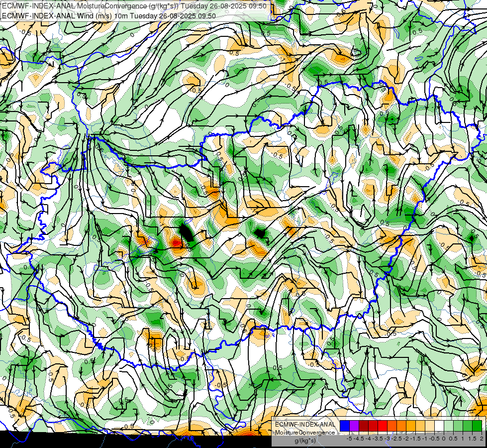Click the -4 legend scale value
The height and width of the screenshot is (448, 487).
pos(368,439)
